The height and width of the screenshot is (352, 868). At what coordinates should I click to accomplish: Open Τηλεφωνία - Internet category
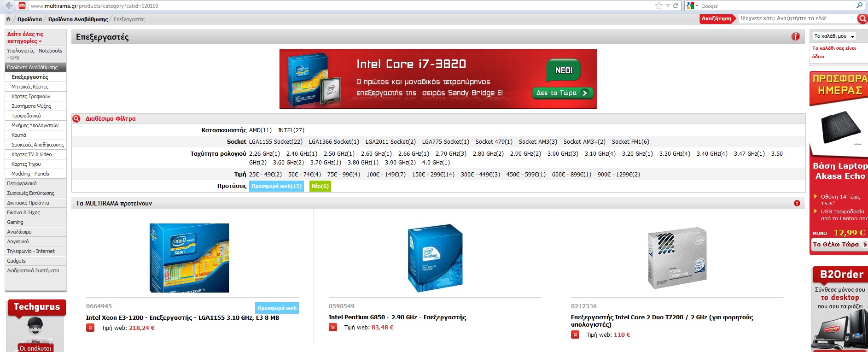pyautogui.click(x=30, y=251)
